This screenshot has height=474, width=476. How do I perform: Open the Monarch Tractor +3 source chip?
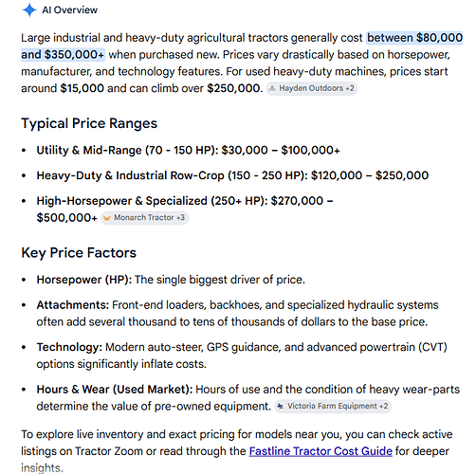[x=145, y=218]
